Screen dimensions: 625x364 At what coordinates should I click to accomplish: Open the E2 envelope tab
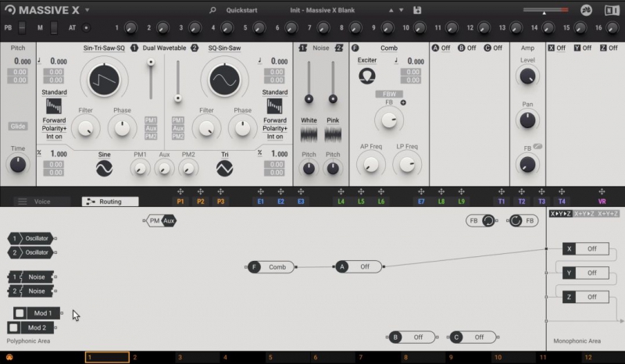tap(280, 202)
